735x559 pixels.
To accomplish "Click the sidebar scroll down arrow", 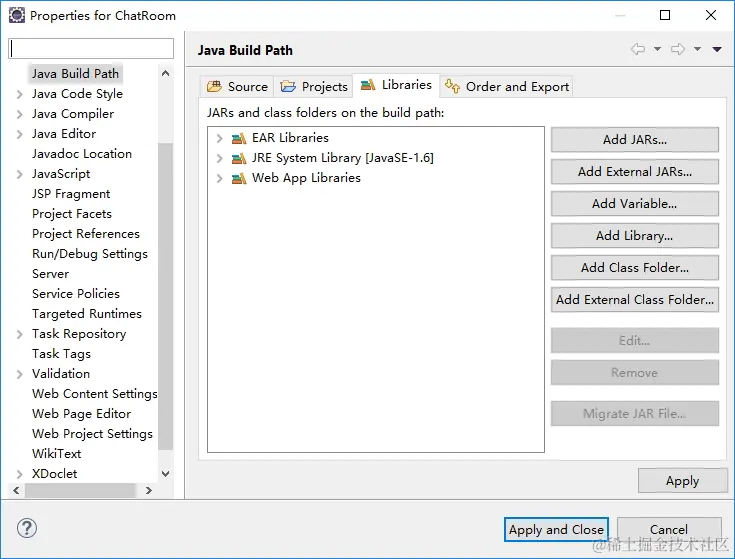I will [165, 474].
